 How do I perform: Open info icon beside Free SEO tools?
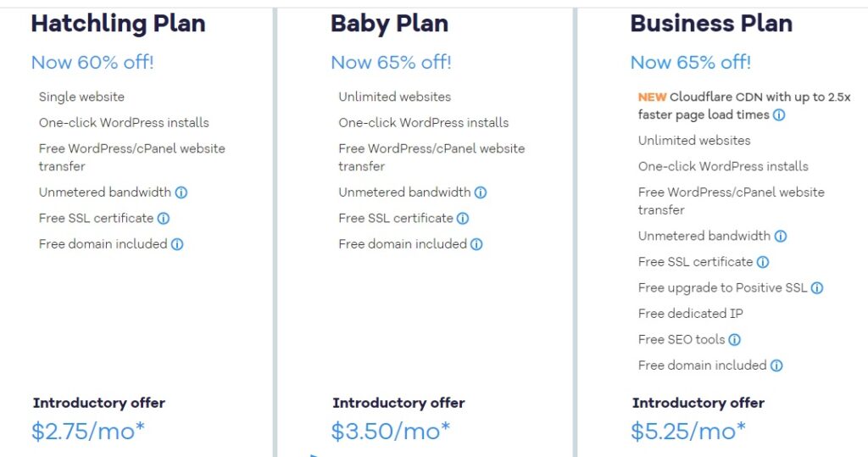tap(735, 339)
